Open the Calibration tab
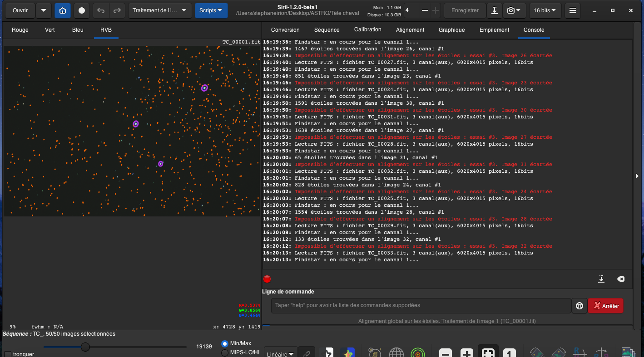644x357 pixels. 368,30
